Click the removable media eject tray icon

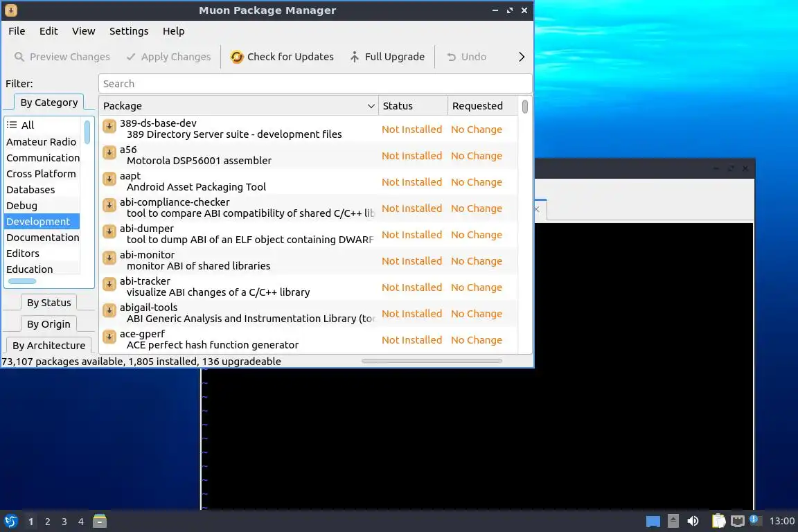673,521
